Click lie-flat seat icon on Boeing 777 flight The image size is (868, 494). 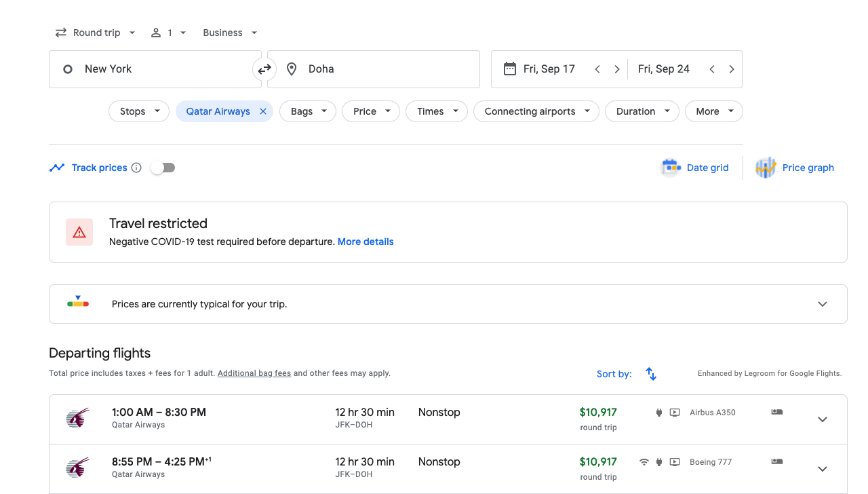tap(777, 461)
